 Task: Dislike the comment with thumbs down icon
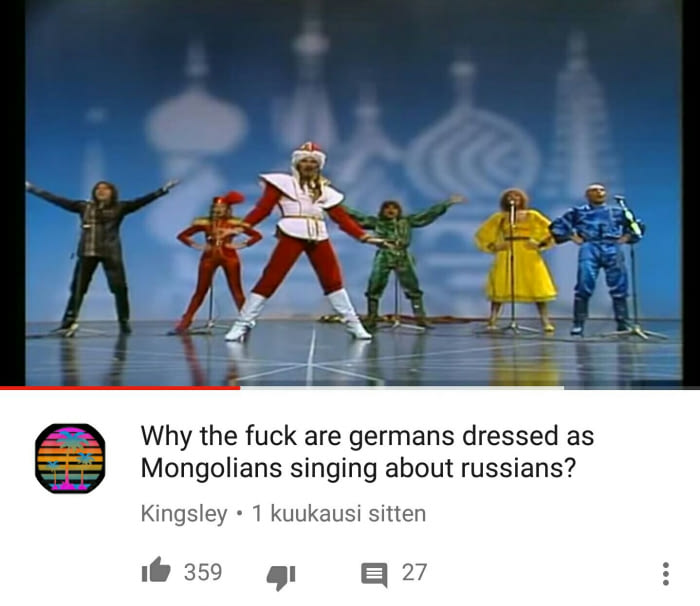[281, 577]
